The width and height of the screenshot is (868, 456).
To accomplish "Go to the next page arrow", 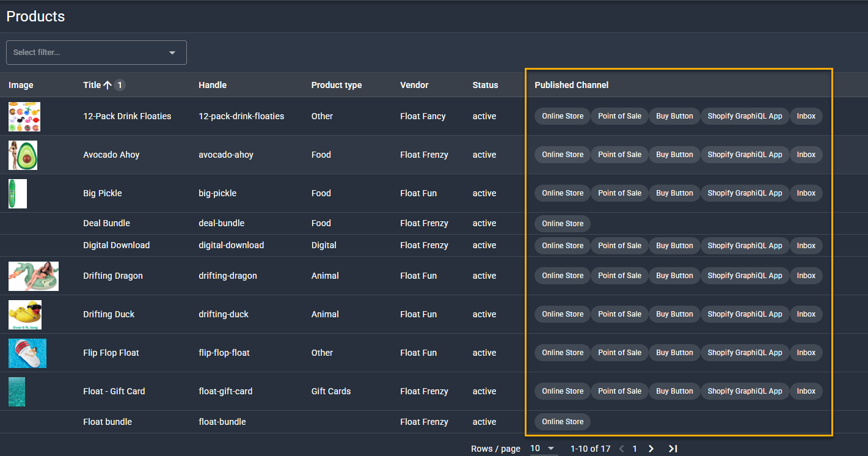I will (x=651, y=449).
